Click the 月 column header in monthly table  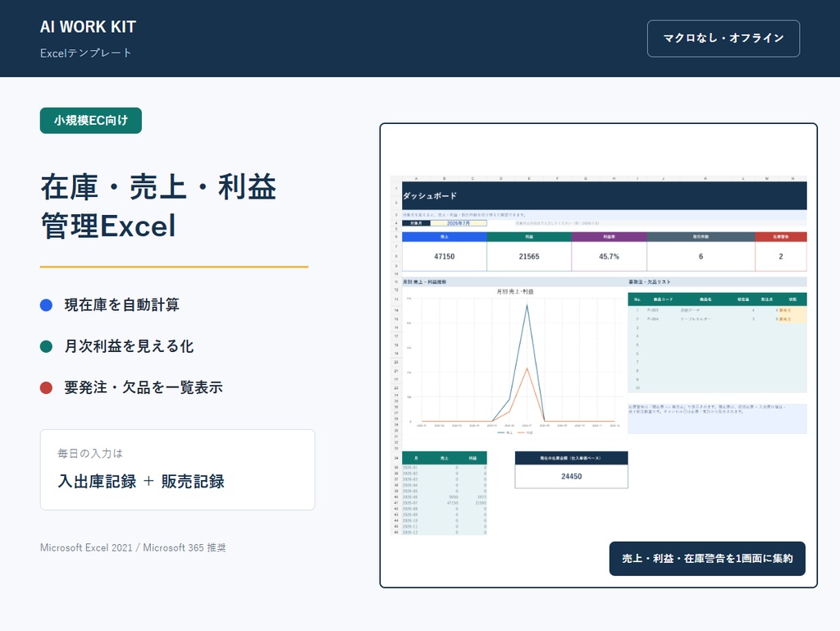pos(416,458)
